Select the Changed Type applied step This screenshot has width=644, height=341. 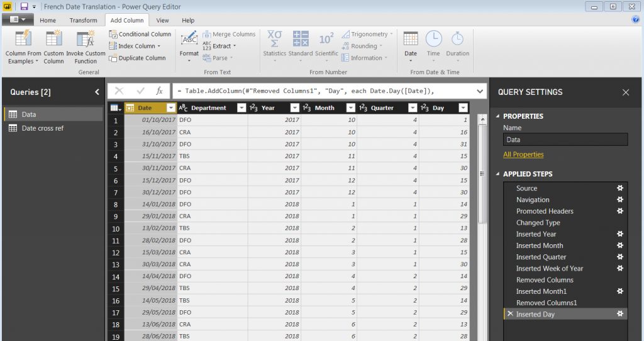point(538,223)
